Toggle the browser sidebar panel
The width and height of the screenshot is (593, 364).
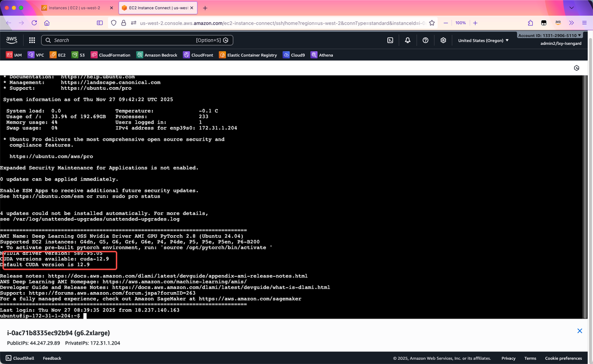point(100,23)
